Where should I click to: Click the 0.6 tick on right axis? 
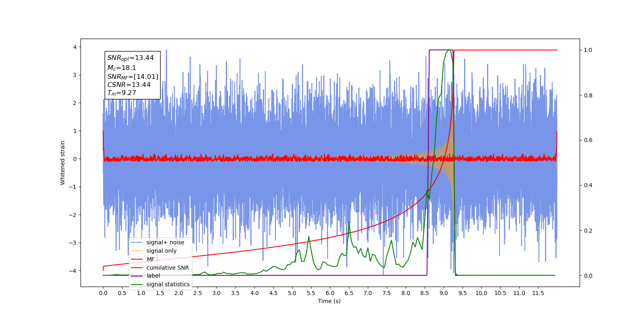(588, 140)
